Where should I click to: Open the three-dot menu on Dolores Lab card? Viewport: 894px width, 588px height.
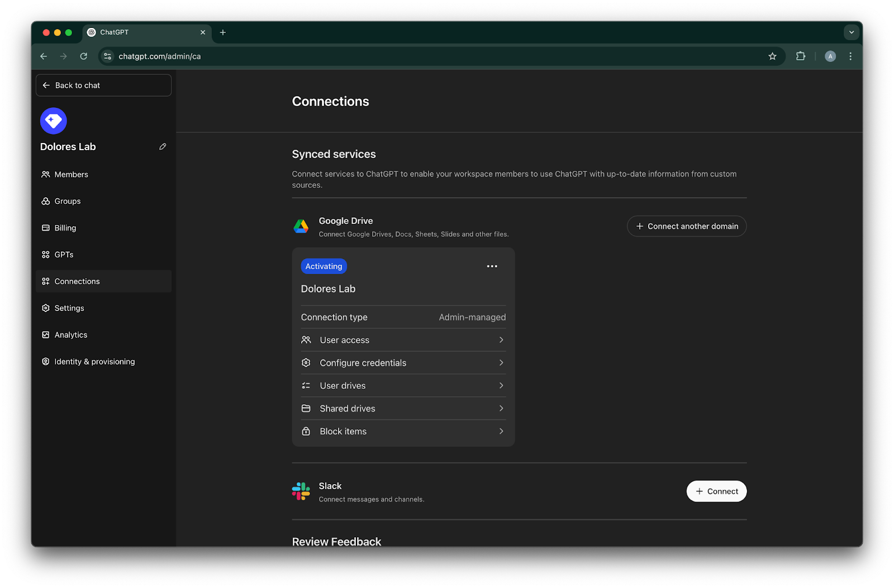[x=492, y=266]
